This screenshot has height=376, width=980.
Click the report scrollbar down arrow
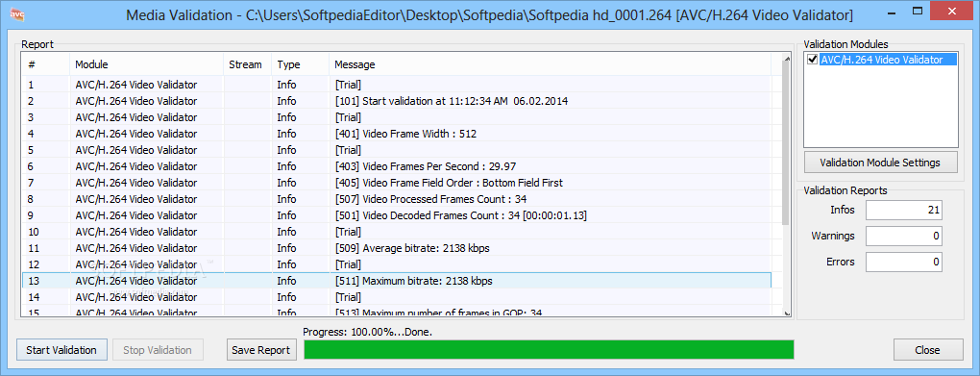point(786,312)
